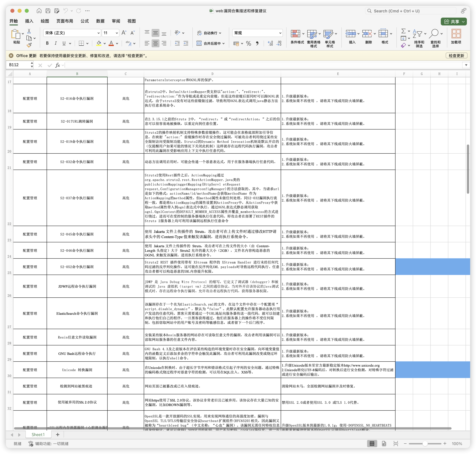Click the Name Box showing B112
The height and width of the screenshot is (454, 476).
point(19,65)
